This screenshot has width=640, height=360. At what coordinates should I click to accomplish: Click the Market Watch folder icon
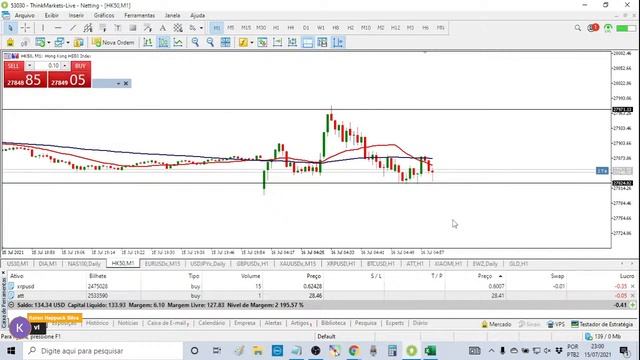click(x=78, y=42)
